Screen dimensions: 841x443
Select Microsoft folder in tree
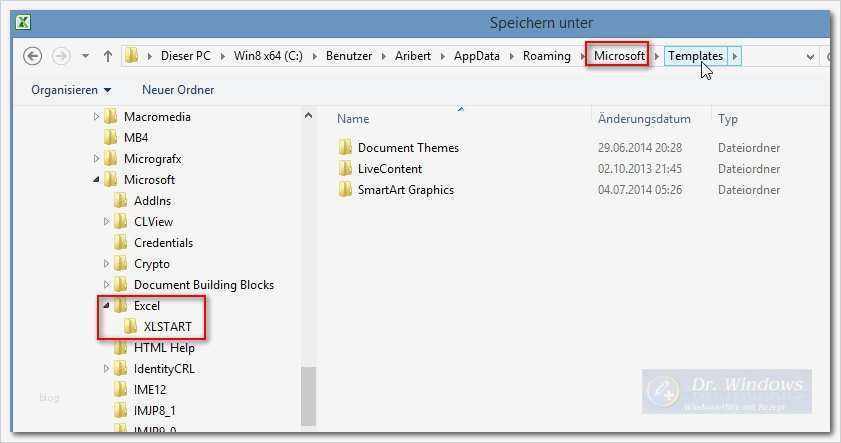coord(149,180)
